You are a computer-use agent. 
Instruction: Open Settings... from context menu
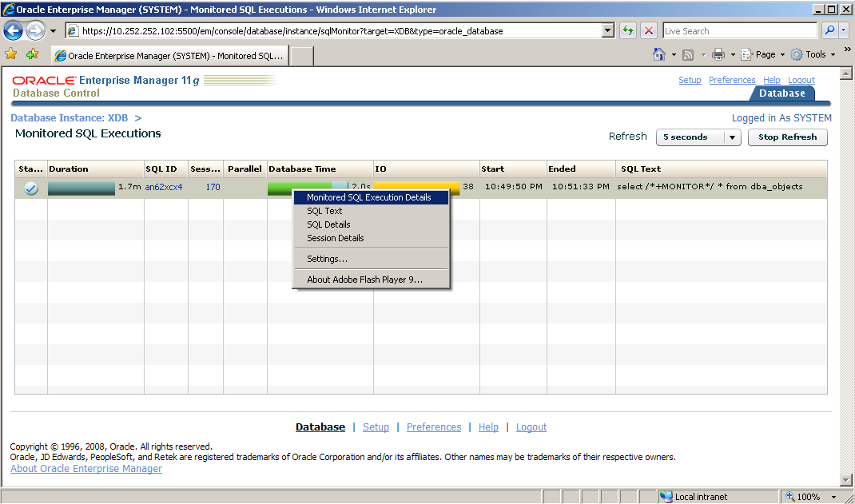point(372,259)
